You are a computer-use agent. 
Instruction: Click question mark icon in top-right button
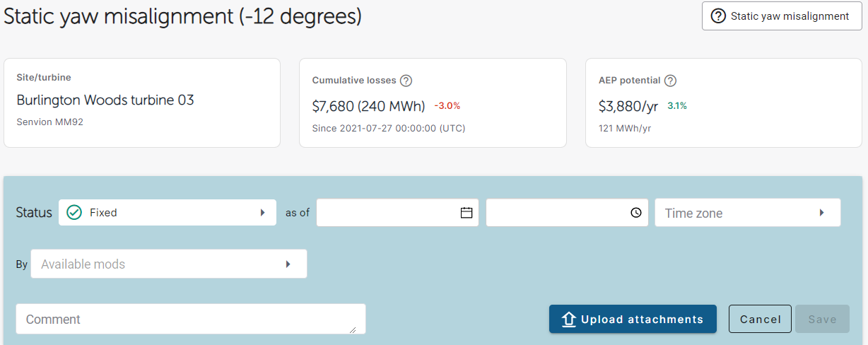[718, 16]
